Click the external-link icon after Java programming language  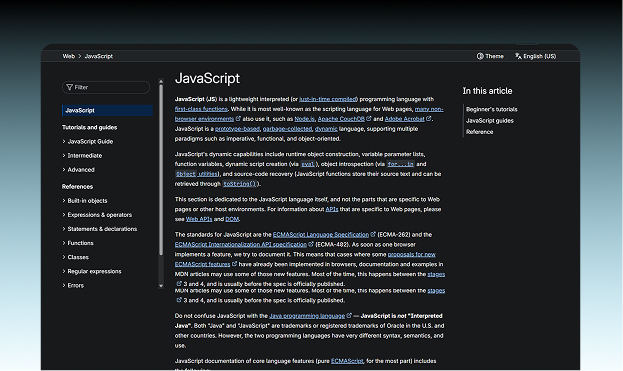tap(349, 316)
